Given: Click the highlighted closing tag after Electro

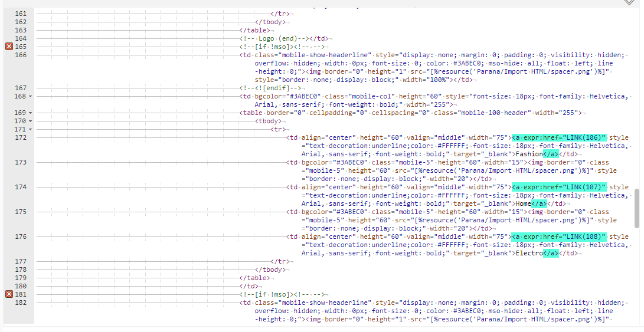Looking at the screenshot, I should click(551, 253).
